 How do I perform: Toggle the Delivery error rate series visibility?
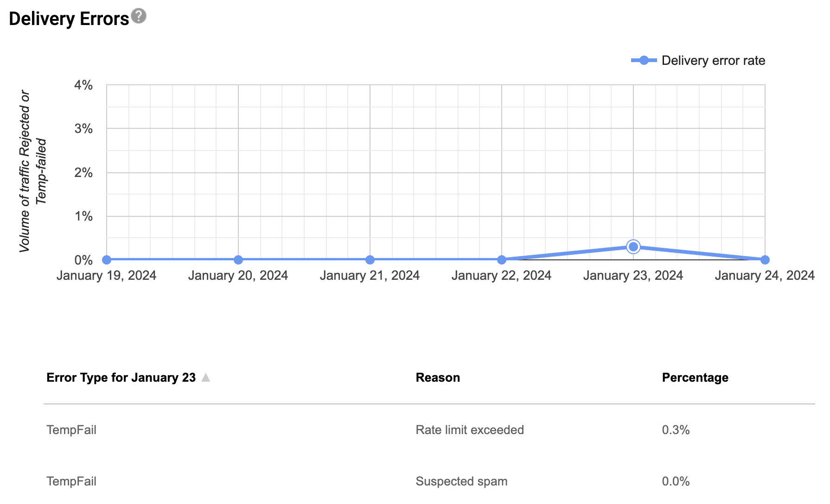click(713, 60)
